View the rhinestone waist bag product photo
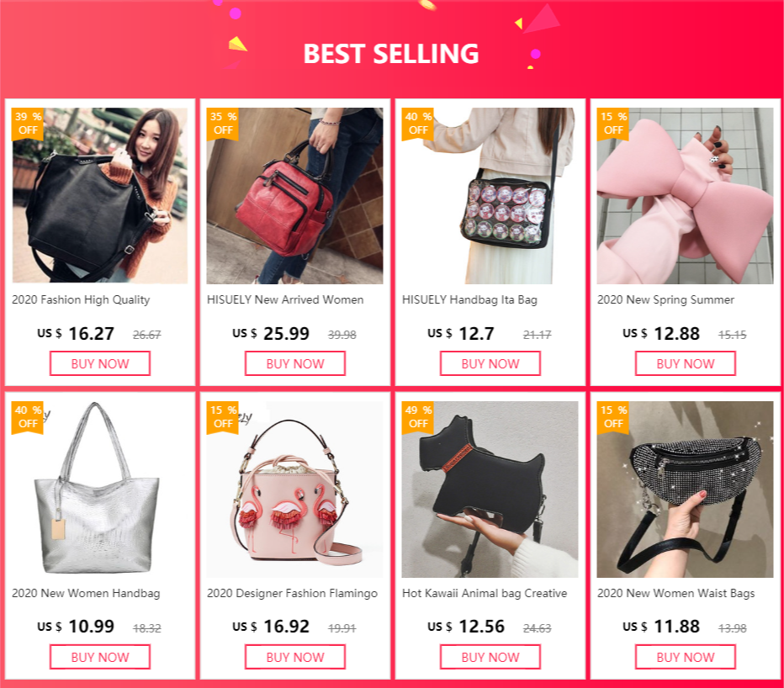The image size is (784, 688). [685, 490]
